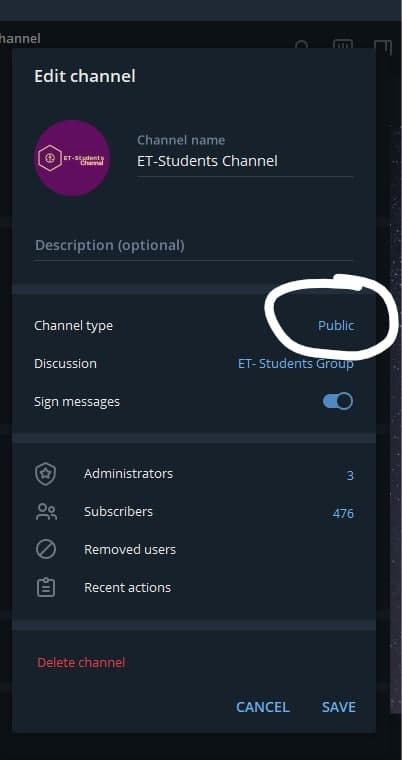Open the Subscribers list
402x760 pixels.
(x=194, y=512)
